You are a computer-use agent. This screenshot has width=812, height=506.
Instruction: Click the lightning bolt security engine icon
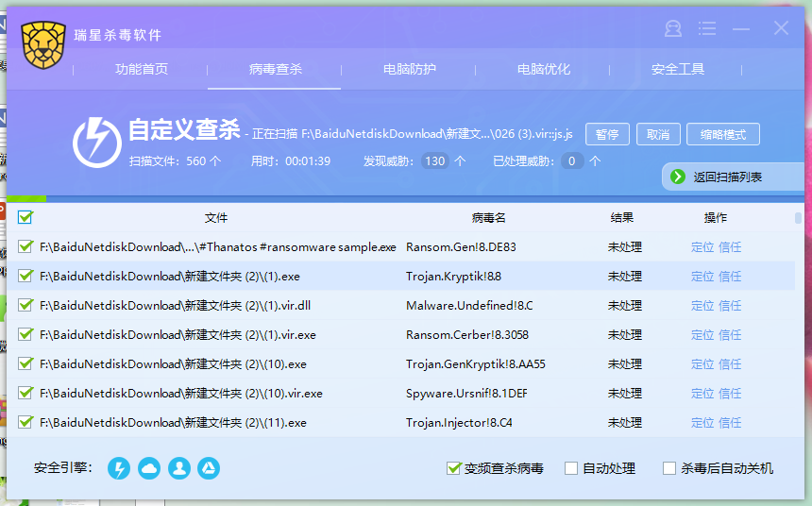click(x=119, y=468)
